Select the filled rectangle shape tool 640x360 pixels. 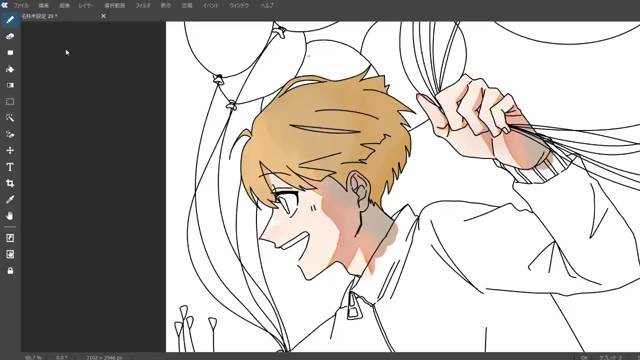[10, 53]
